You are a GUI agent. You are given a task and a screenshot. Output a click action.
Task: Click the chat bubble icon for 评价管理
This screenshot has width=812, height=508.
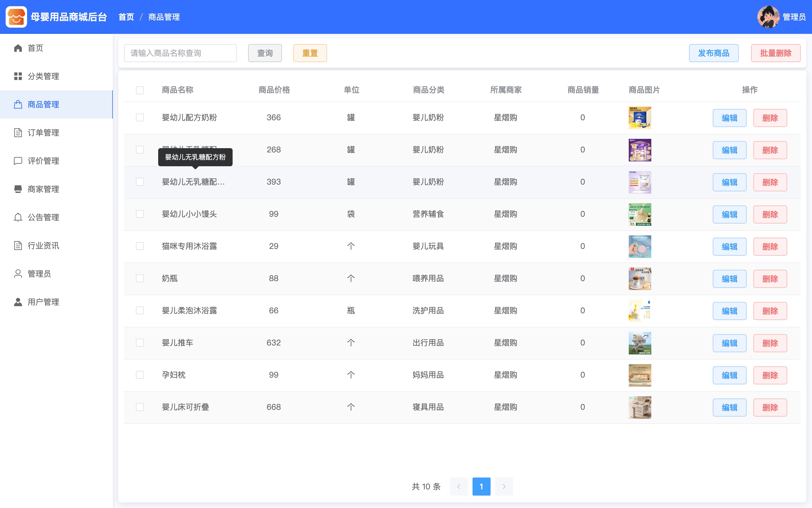click(x=18, y=161)
